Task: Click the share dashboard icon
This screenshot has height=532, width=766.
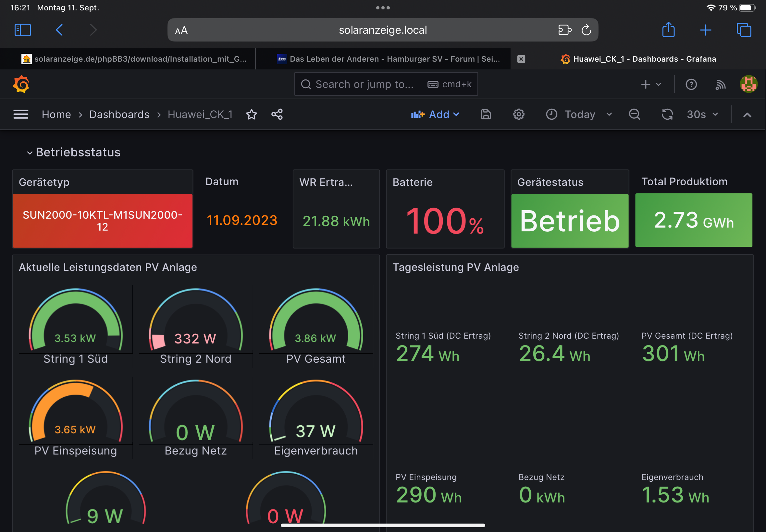Action: [277, 114]
